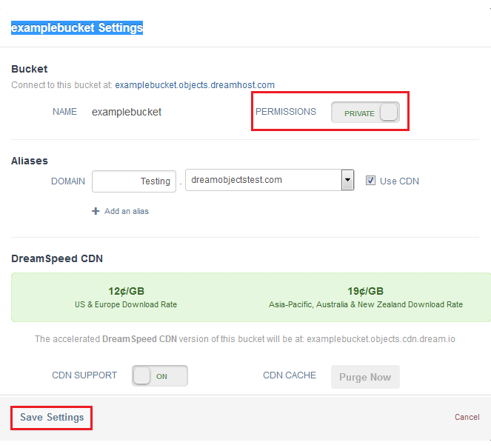The height and width of the screenshot is (448, 491).
Task: Click the 19¢/GB Asia-Pacific rate
Action: pyautogui.click(x=366, y=291)
